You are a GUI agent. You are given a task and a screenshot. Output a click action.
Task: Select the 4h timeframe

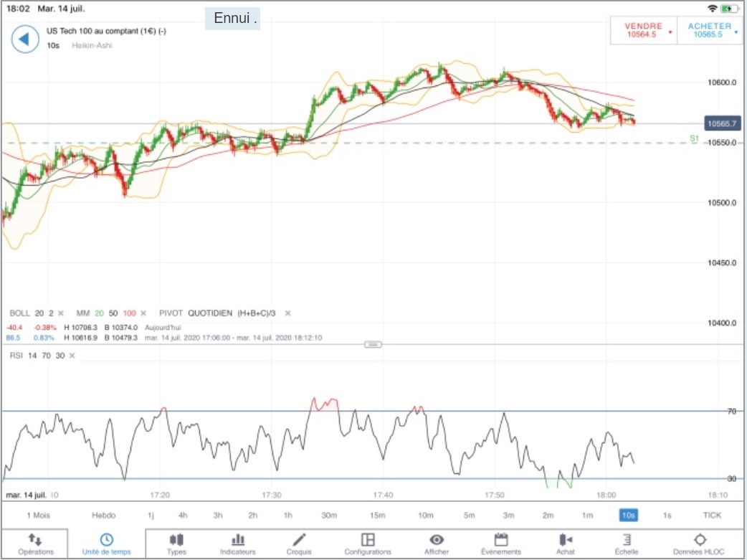tap(183, 516)
